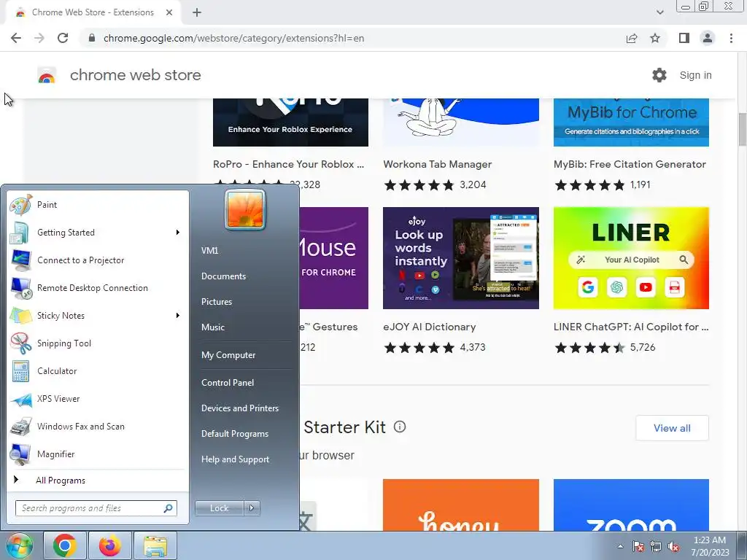This screenshot has width=747, height=560.
Task: Expand Getting Started submenu arrow
Action: [x=178, y=233]
